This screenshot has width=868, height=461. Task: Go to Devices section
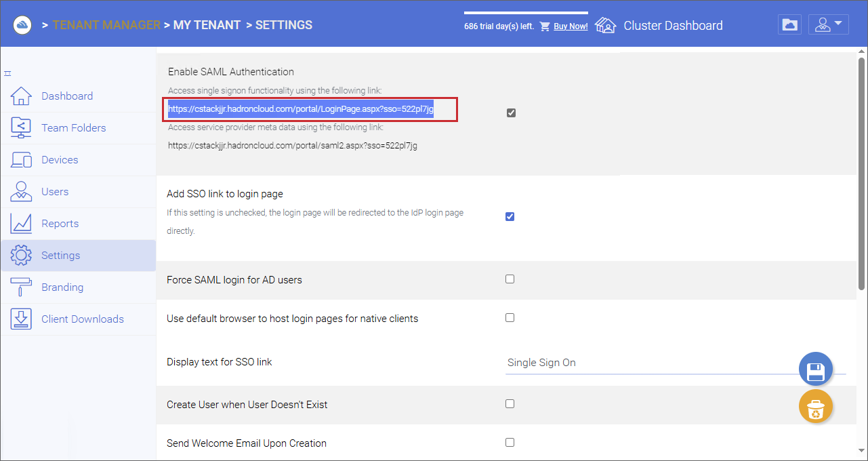coord(79,160)
